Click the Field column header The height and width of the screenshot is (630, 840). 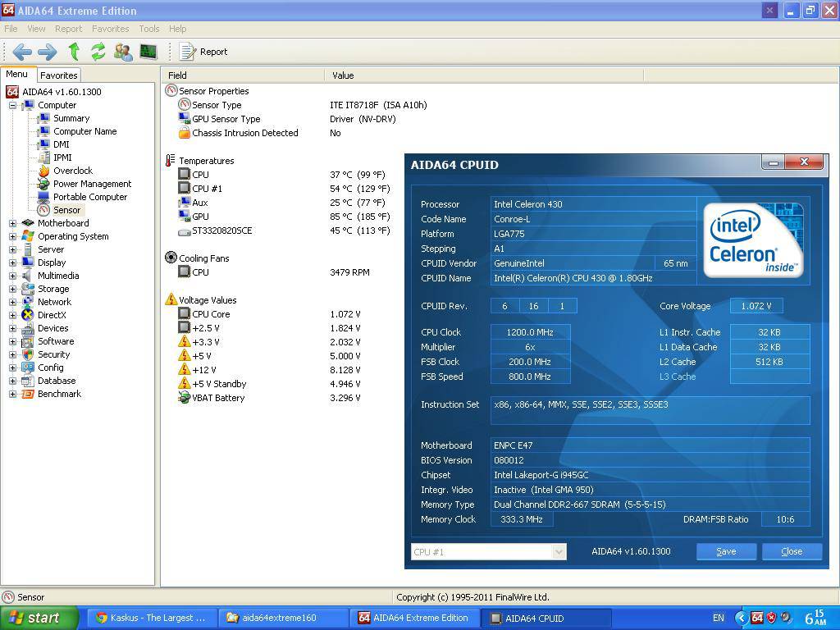[x=243, y=75]
